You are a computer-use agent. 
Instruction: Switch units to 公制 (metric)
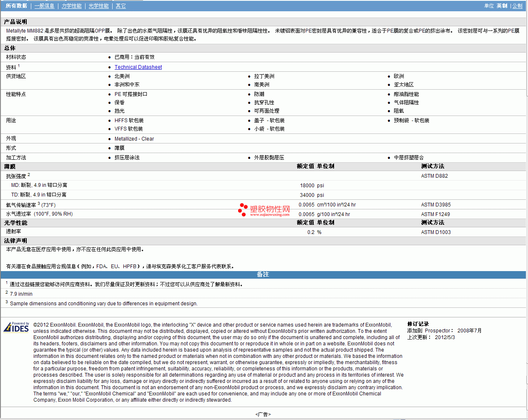tap(517, 6)
